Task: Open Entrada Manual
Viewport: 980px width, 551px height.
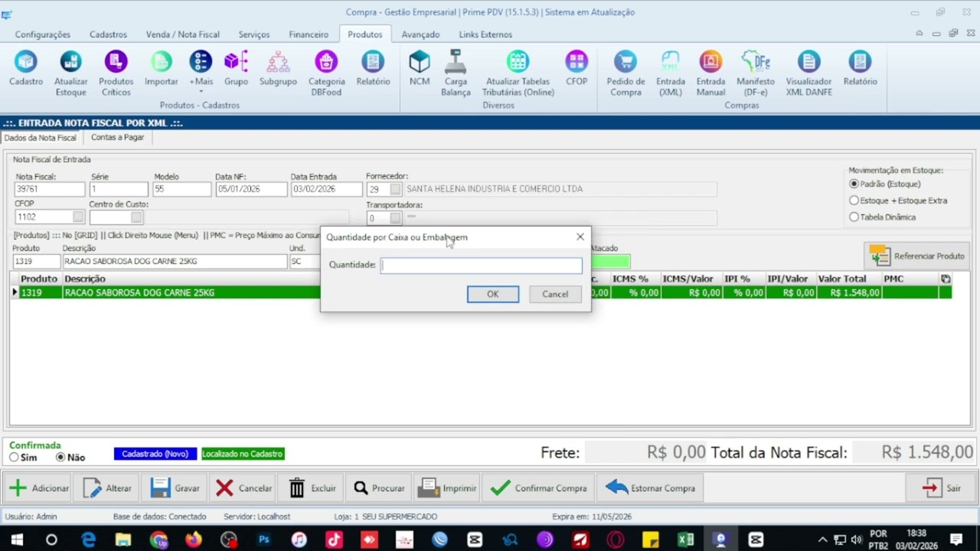Action: point(710,73)
